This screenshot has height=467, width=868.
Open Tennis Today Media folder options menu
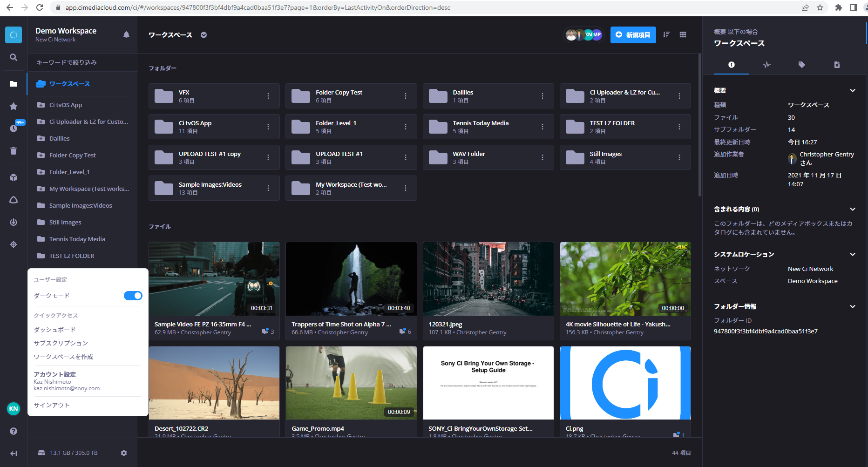[x=542, y=127]
